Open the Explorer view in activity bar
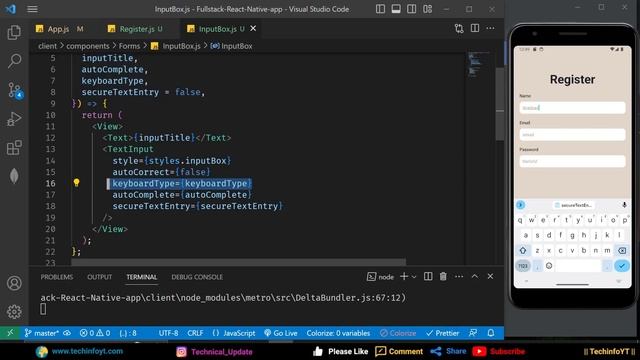The image size is (640, 360). 14,32
